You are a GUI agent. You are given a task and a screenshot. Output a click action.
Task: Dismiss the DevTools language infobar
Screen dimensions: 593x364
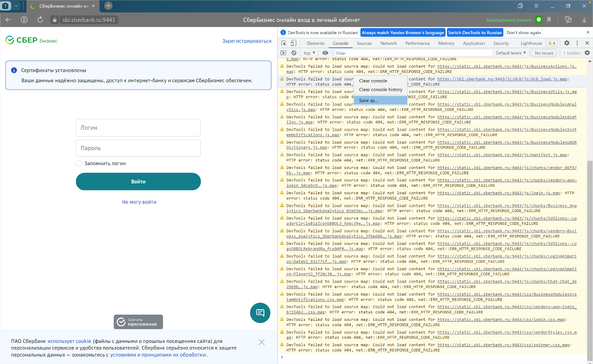[588, 32]
